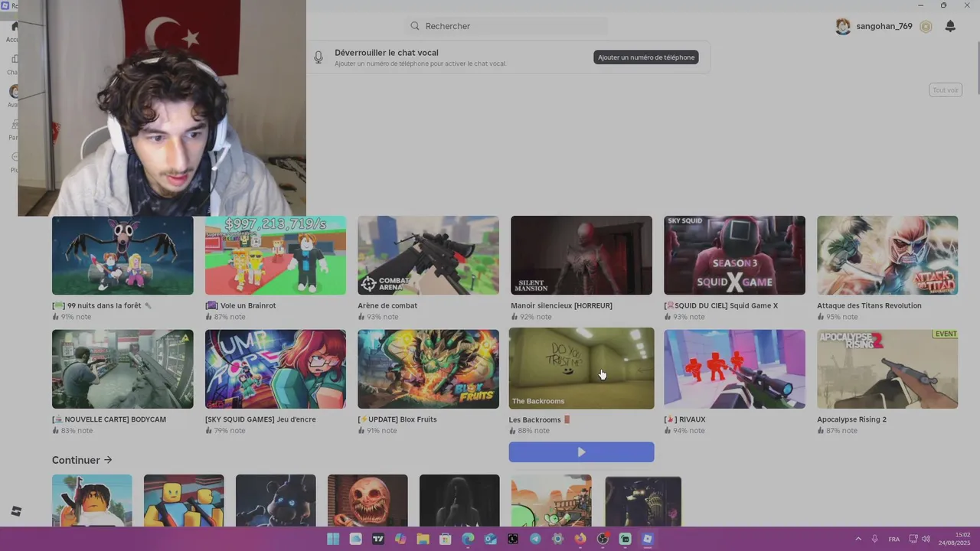Open RIVAUX game thumbnail
980x551 pixels.
point(734,369)
